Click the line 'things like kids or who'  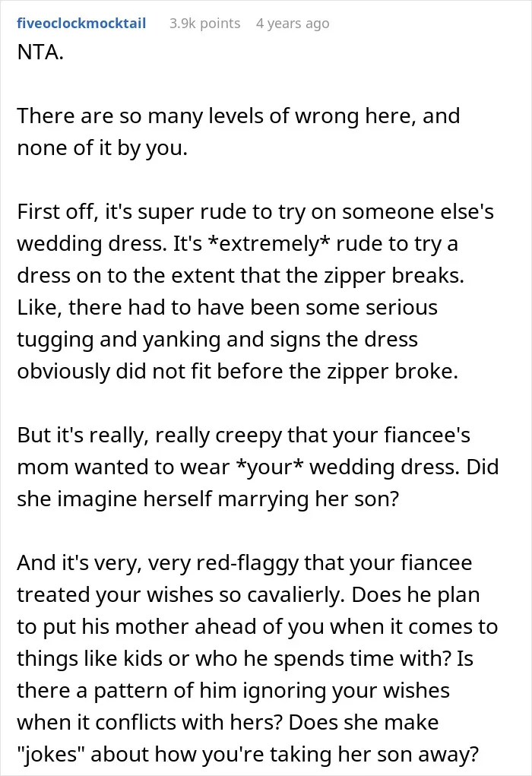[245, 659]
